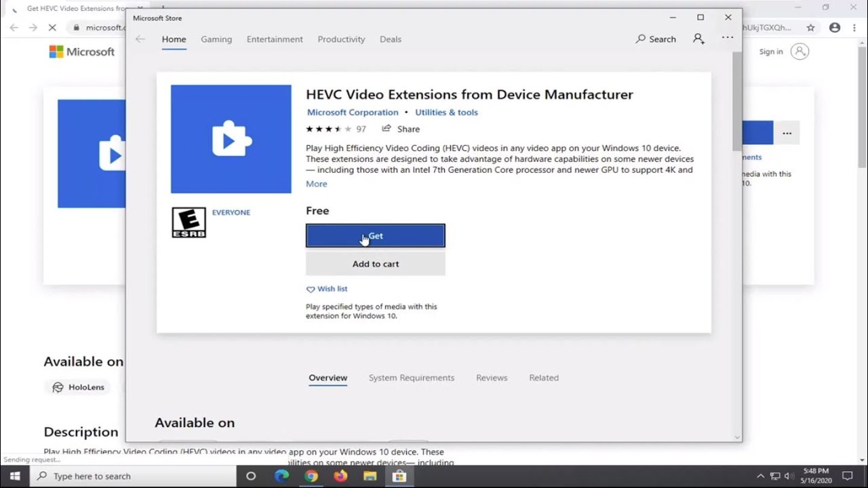
Task: Click the Description heading on webpage
Action: point(81,432)
